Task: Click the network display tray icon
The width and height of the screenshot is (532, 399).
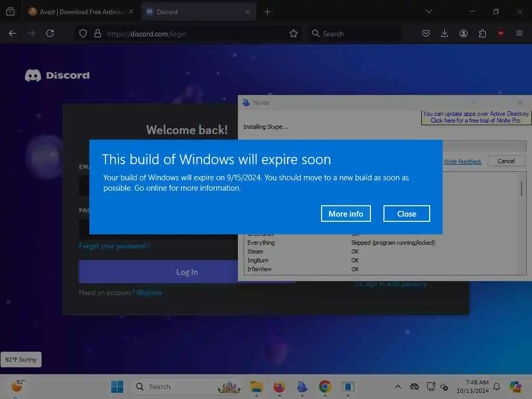Action: coord(431,387)
